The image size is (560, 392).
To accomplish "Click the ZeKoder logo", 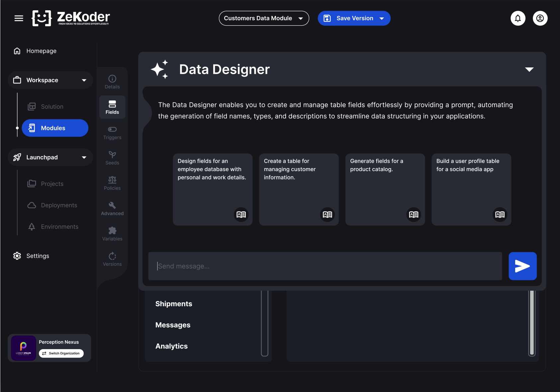I will [71, 18].
